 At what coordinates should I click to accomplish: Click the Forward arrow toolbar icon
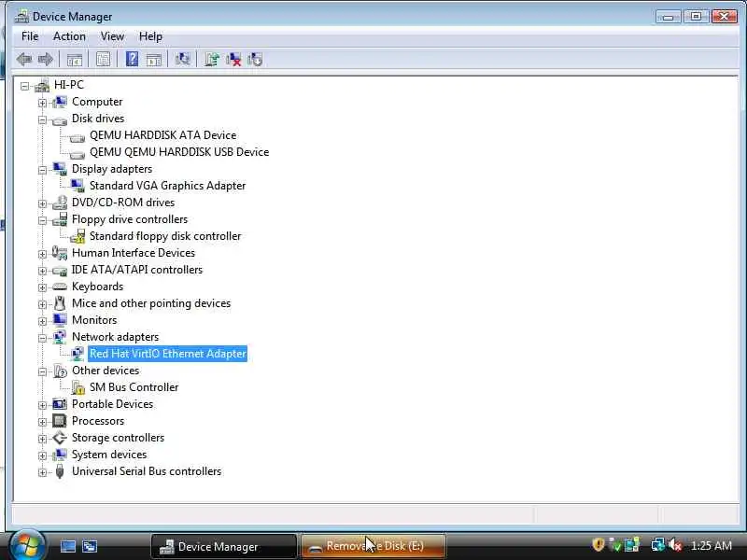tap(46, 60)
